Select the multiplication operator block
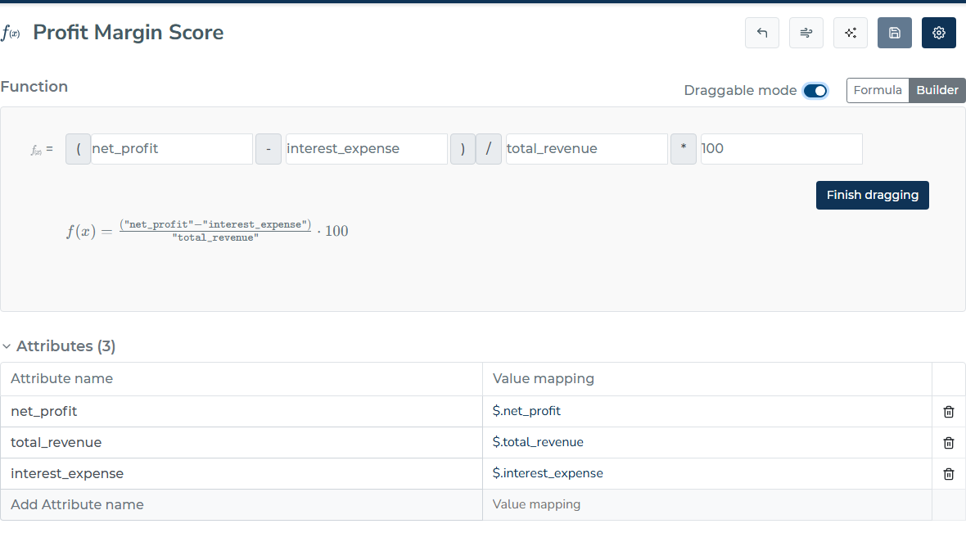 [684, 149]
